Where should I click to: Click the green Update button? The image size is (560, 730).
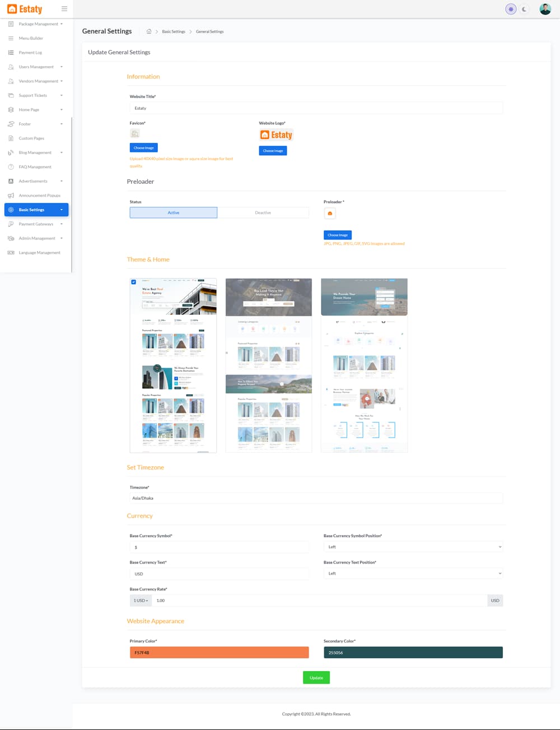pyautogui.click(x=316, y=678)
